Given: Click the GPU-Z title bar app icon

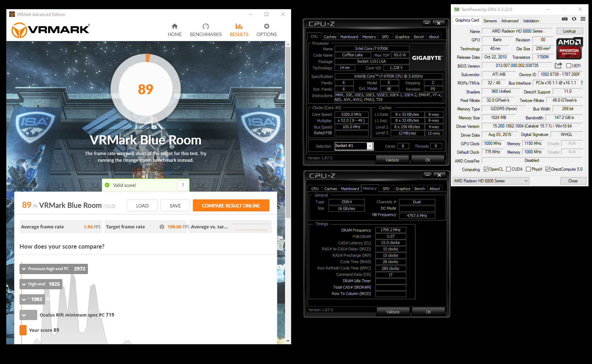Looking at the screenshot, I should coord(457,10).
